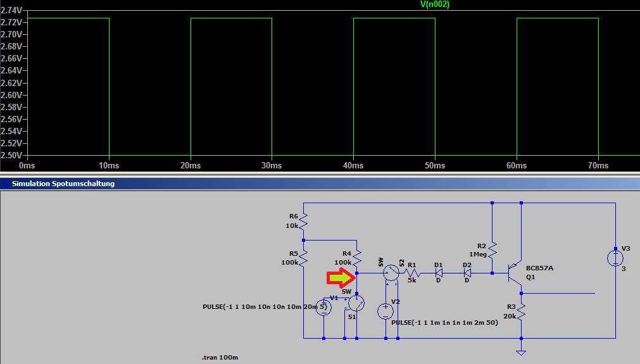Click the V(n002) trace label

[435, 4]
